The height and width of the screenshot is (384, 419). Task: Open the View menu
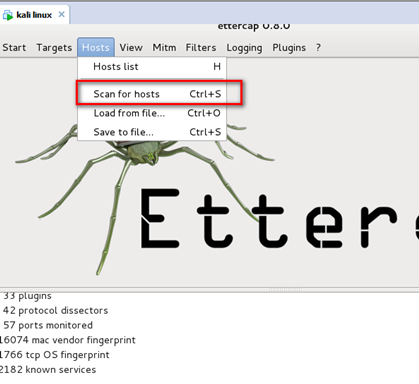[131, 48]
